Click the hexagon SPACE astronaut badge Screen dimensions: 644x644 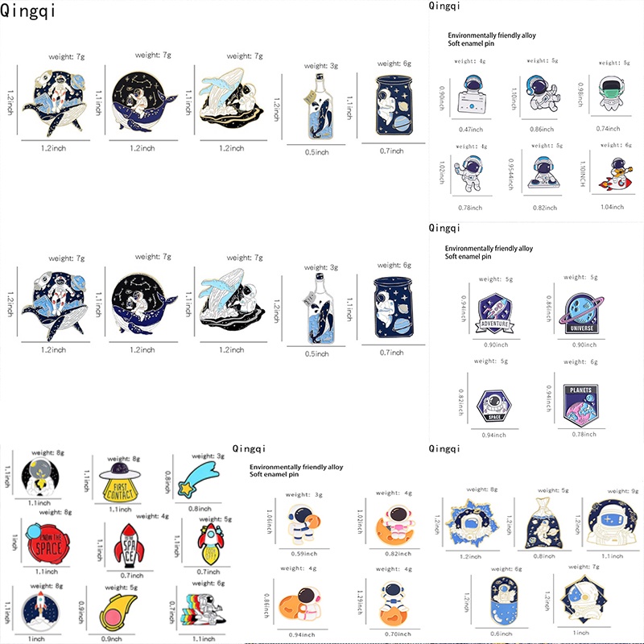coord(494,406)
